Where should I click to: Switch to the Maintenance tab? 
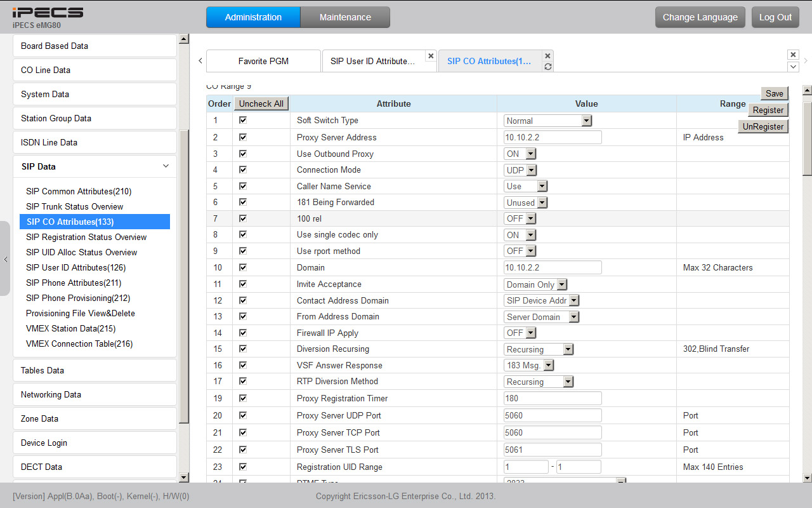pos(345,17)
